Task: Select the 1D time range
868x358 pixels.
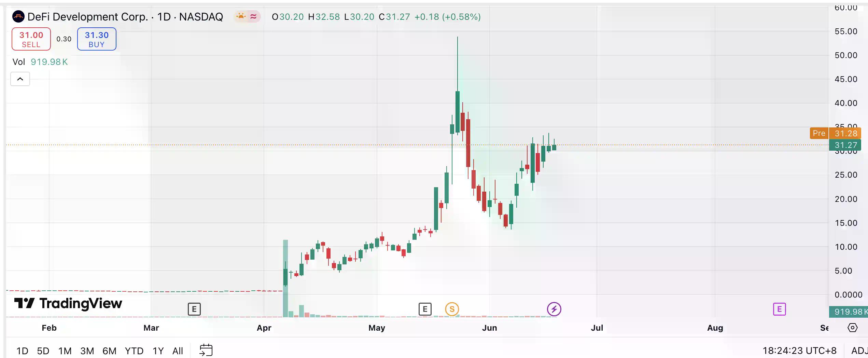Action: pos(22,351)
